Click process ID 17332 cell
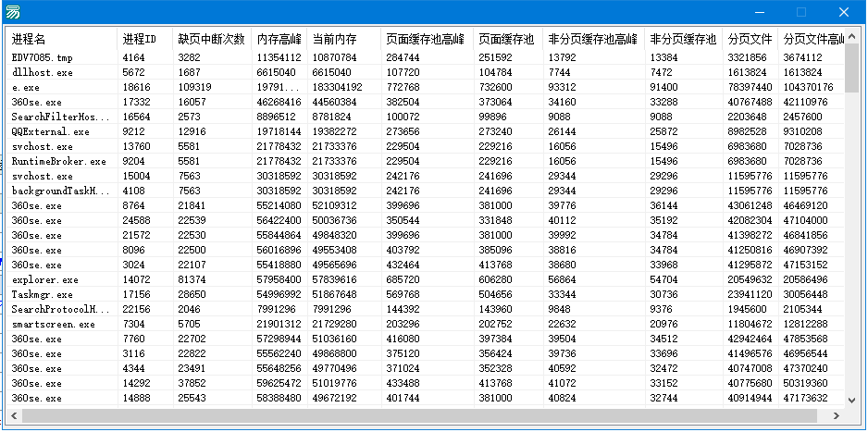Screen dimensions: 868x432 [136, 103]
